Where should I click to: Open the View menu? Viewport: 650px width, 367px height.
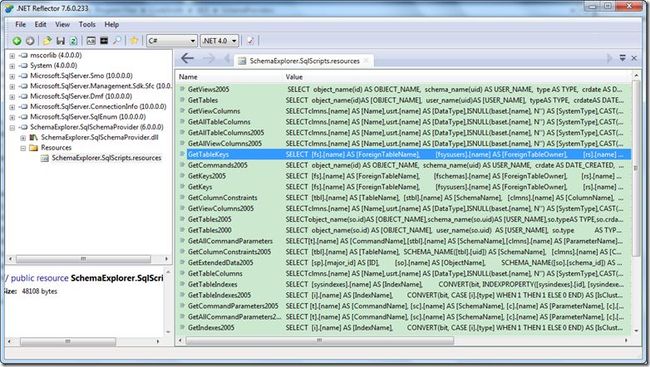pos(63,24)
